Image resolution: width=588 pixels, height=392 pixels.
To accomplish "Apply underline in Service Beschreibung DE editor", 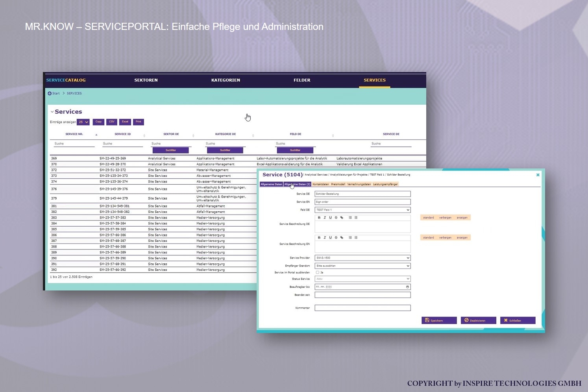I will pyautogui.click(x=330, y=218).
